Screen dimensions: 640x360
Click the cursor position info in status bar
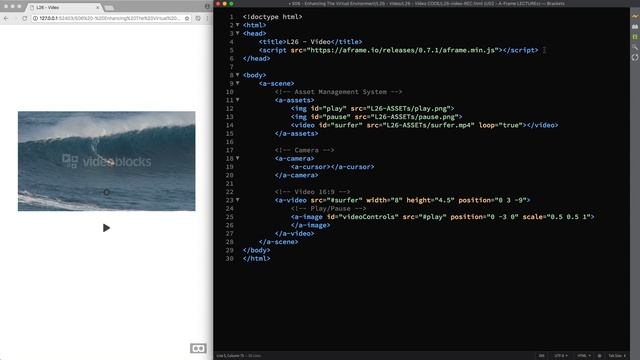pos(239,356)
